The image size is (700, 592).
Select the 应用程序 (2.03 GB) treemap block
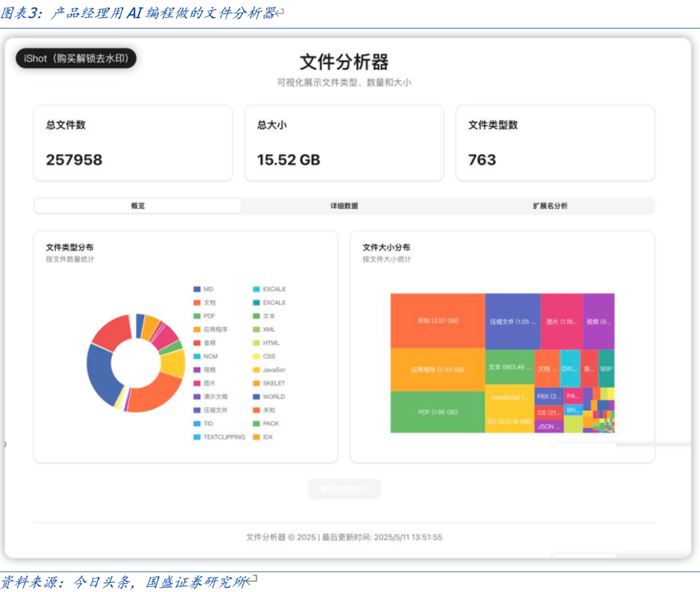click(x=437, y=369)
